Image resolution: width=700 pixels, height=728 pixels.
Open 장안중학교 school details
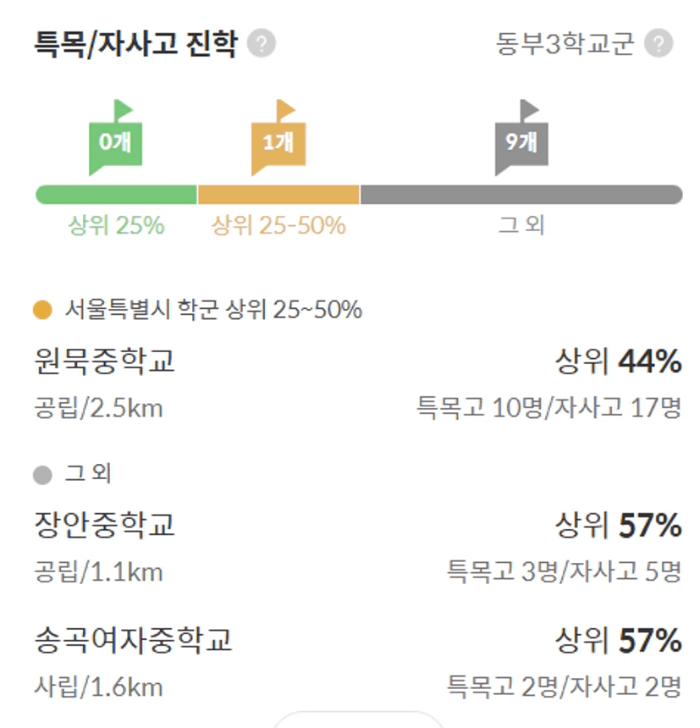point(105,526)
